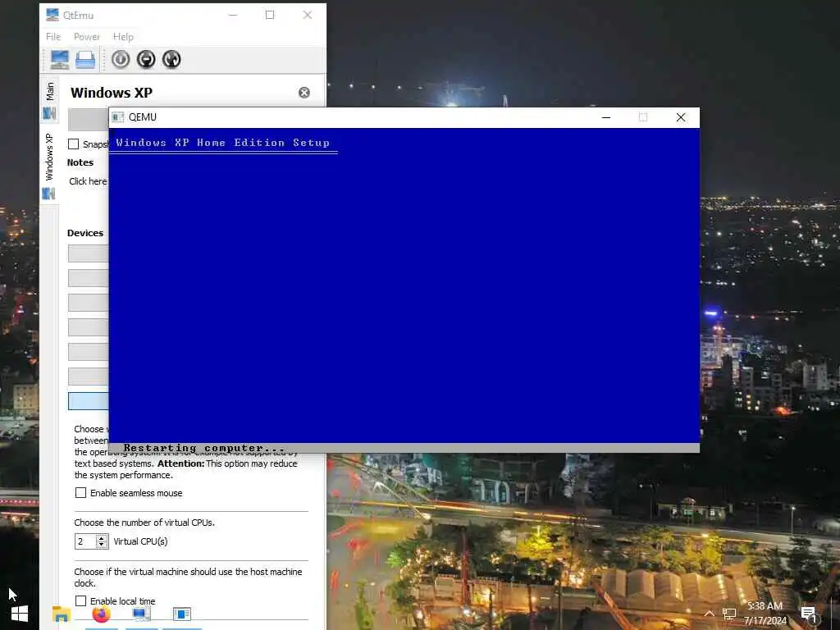Enable seamless mouse checkbox

(x=80, y=493)
